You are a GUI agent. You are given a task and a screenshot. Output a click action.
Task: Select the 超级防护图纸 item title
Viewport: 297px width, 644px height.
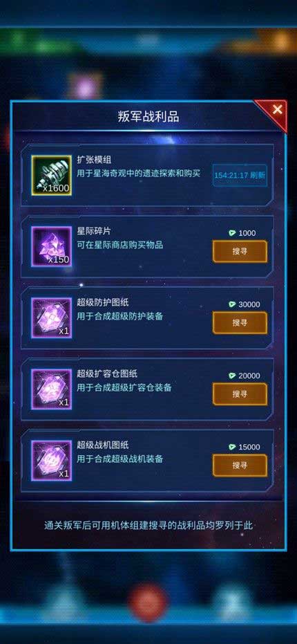coord(103,303)
